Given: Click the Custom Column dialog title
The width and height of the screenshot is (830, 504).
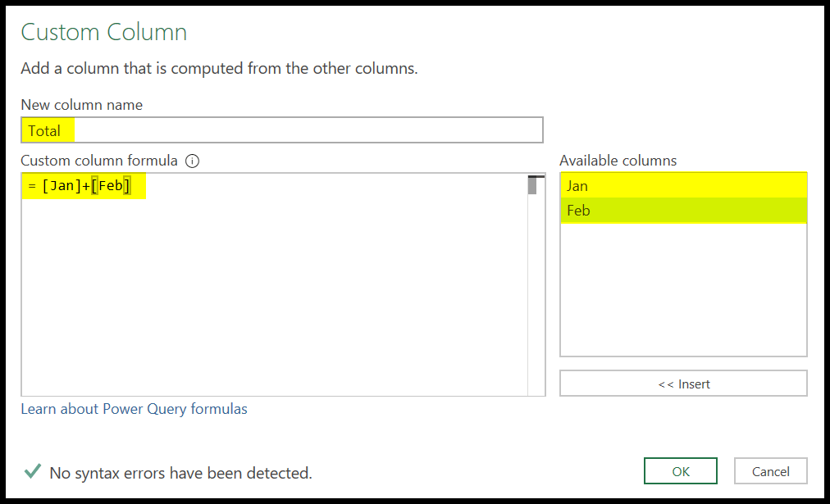Looking at the screenshot, I should pos(103,31).
